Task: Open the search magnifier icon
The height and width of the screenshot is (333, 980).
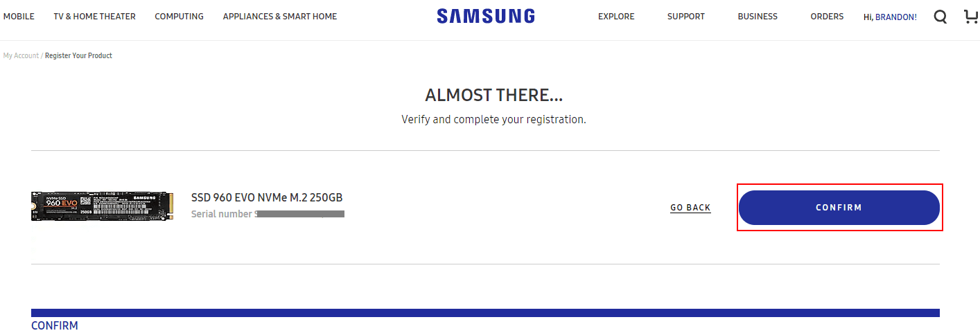Action: click(940, 17)
